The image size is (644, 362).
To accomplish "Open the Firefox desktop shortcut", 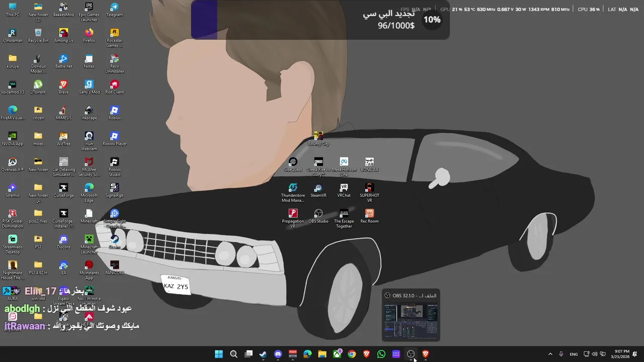I will [89, 36].
